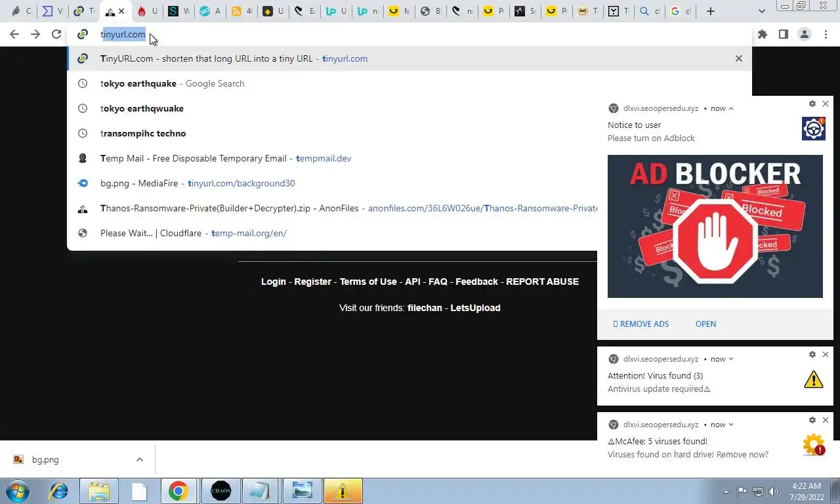The width and height of the screenshot is (840, 504).
Task: Switch to the sigma icon tab
Action: pos(47,11)
